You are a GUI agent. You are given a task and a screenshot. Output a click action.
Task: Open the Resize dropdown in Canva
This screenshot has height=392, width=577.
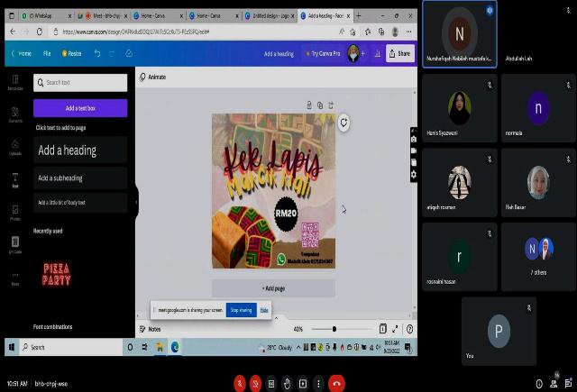click(x=72, y=53)
